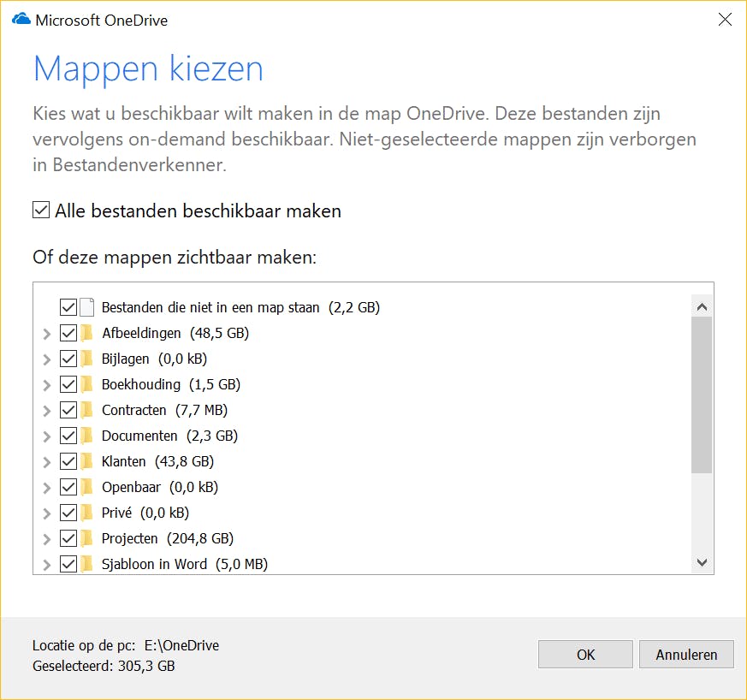Expand the Afbeeldingen folder tree
The width and height of the screenshot is (747, 700).
47,334
